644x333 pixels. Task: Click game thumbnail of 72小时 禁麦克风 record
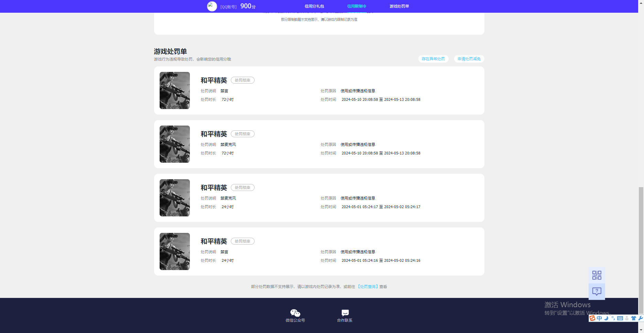click(x=175, y=144)
